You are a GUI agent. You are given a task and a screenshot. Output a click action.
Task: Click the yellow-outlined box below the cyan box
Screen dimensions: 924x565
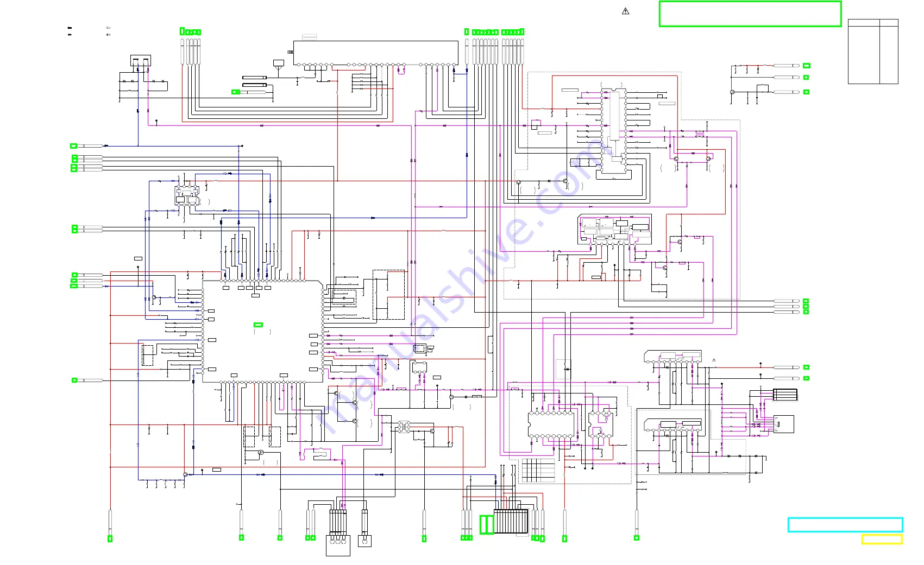click(882, 539)
